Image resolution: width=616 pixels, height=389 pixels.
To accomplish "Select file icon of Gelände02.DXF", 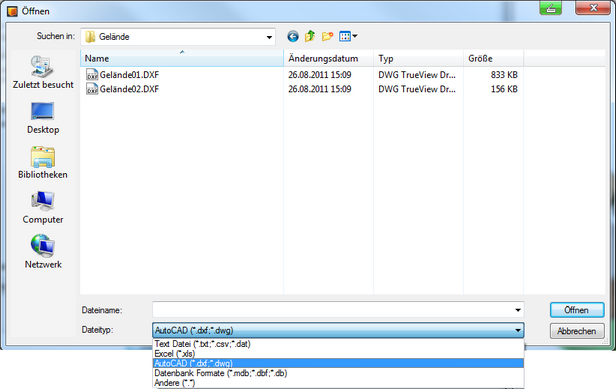I will pos(92,89).
